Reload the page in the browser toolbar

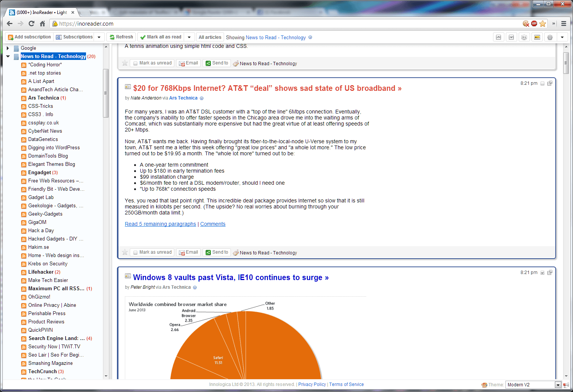(32, 23)
